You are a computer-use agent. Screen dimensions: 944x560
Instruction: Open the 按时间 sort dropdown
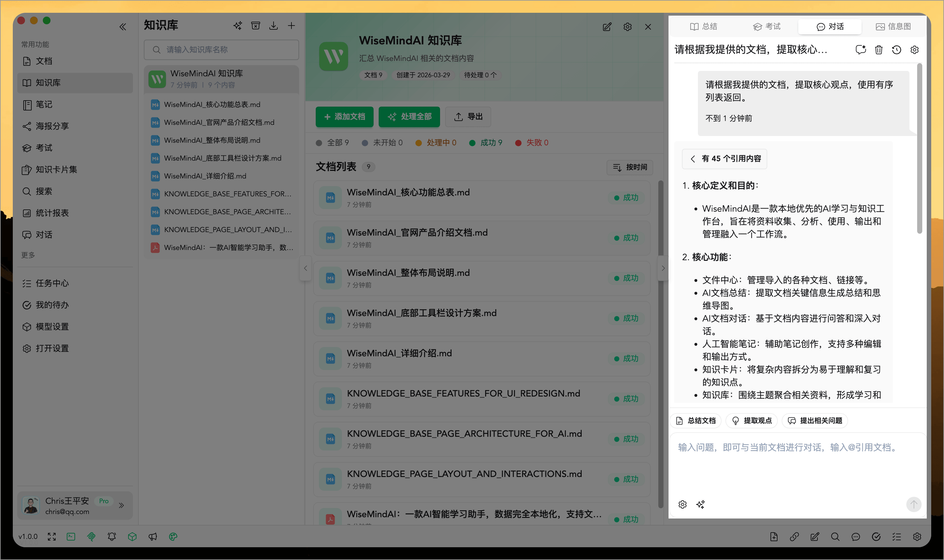pyautogui.click(x=630, y=167)
